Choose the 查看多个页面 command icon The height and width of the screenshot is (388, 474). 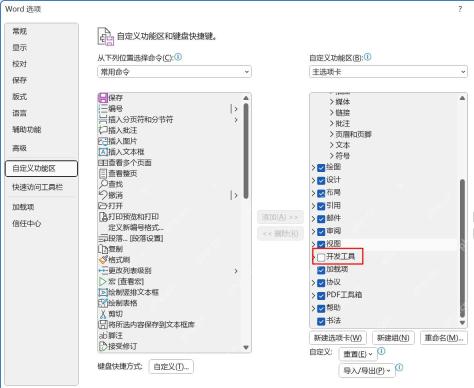[103, 163]
